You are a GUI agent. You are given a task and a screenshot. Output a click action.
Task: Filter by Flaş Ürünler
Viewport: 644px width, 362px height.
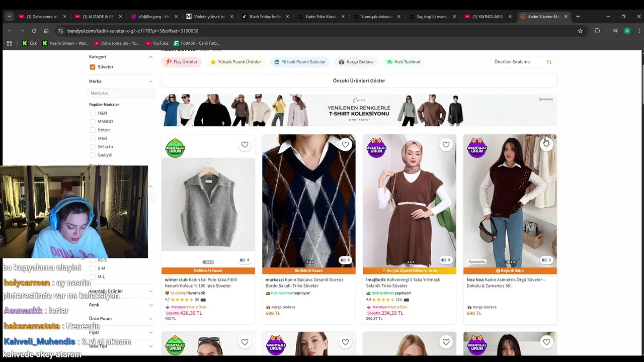[x=182, y=62]
